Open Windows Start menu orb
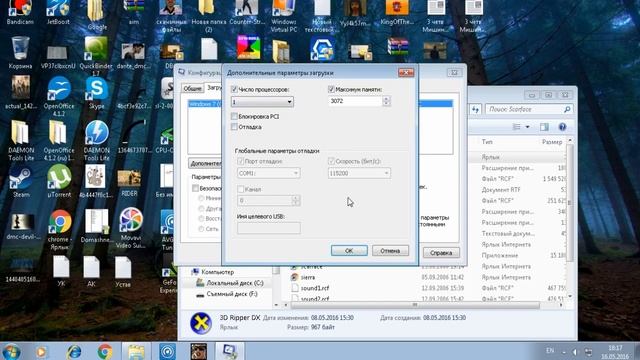 11,351
